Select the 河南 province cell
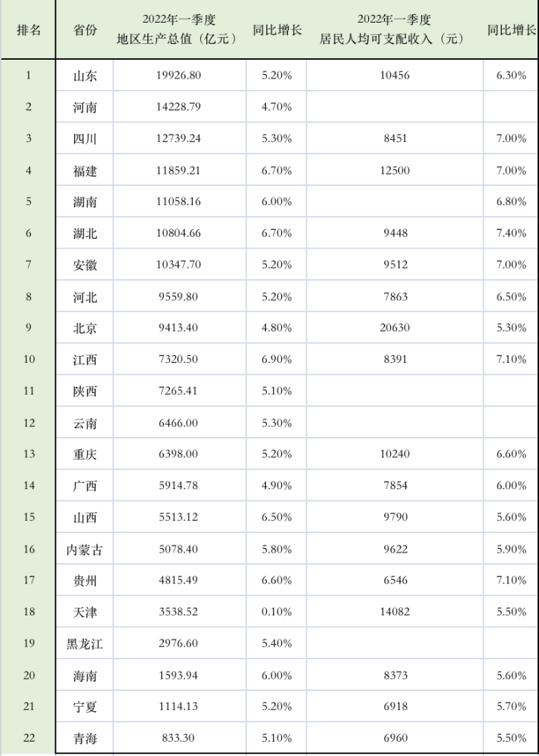Screen dimensions: 539x756 pos(85,107)
